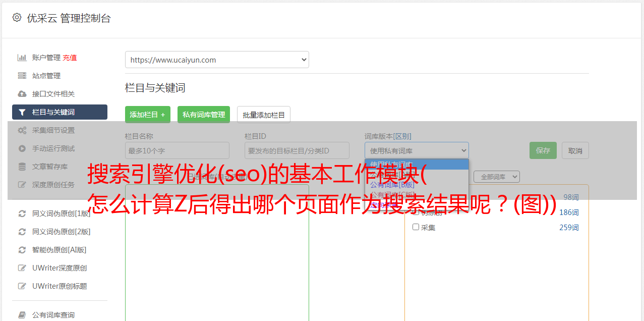Choose 公有词库[B版] option in the list
The image size is (644, 321).
pos(417,184)
